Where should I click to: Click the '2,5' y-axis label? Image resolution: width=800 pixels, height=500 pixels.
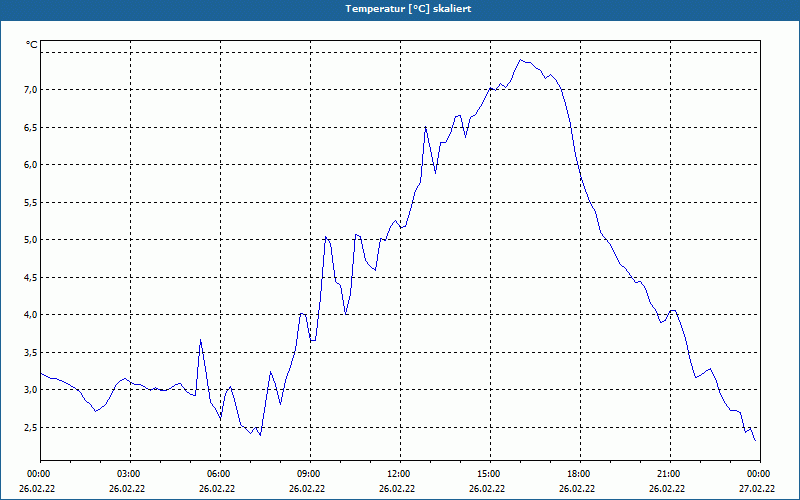click(x=31, y=428)
